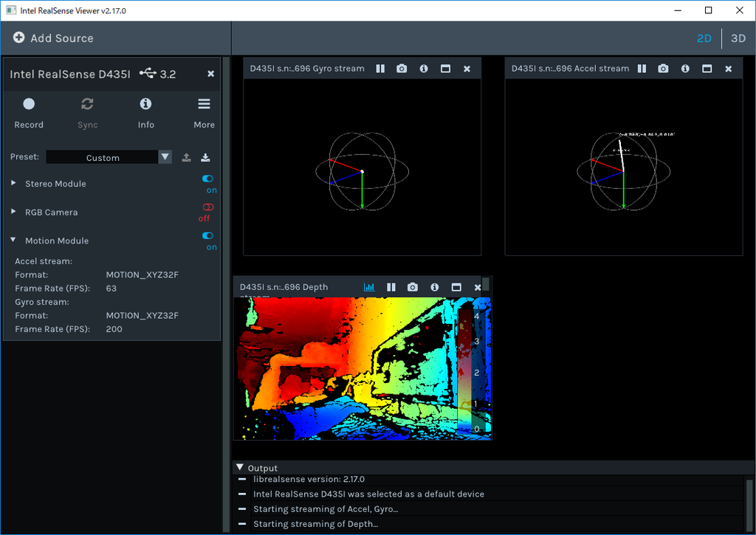This screenshot has width=756, height=535.
Task: Click the Add Source plus icon
Action: coord(18,38)
